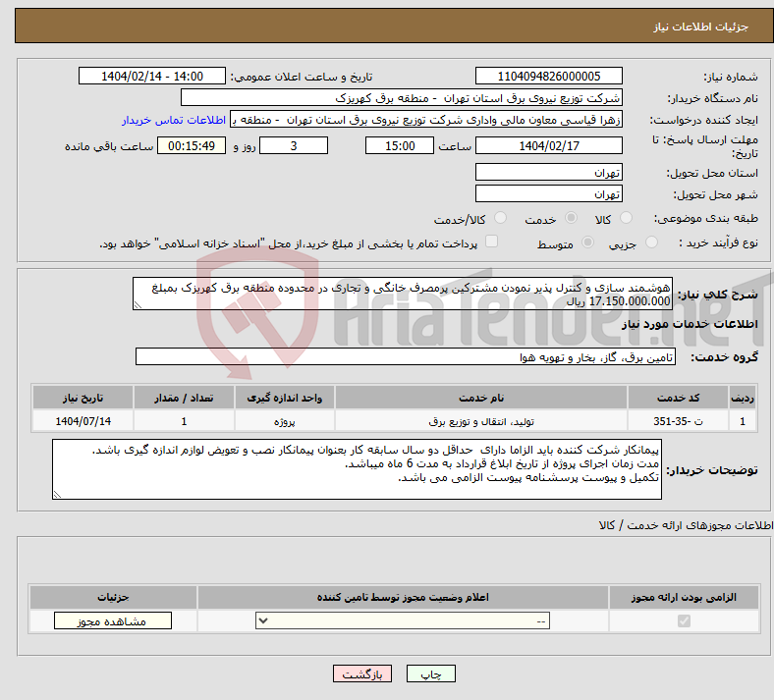Click the ردیف column header
This screenshot has height=700, width=774.
[x=743, y=398]
